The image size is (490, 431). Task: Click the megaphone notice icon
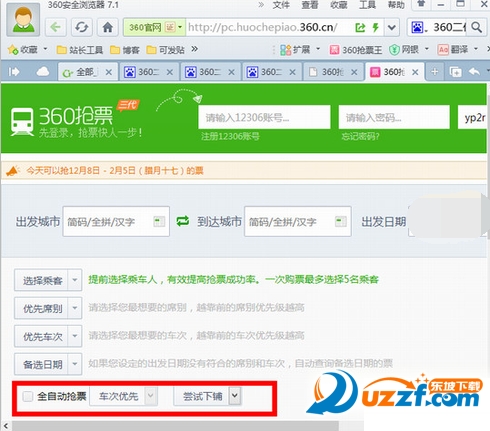coord(13,171)
